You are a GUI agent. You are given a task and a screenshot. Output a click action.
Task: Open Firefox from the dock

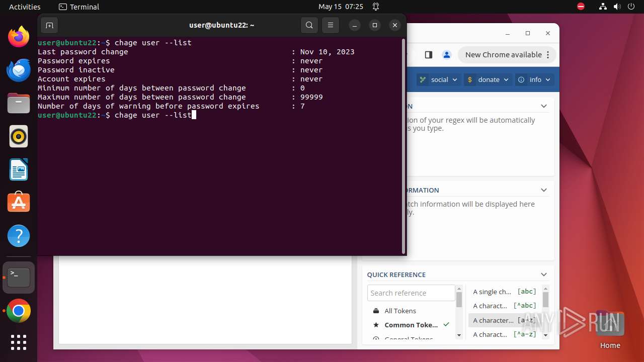[x=19, y=37]
